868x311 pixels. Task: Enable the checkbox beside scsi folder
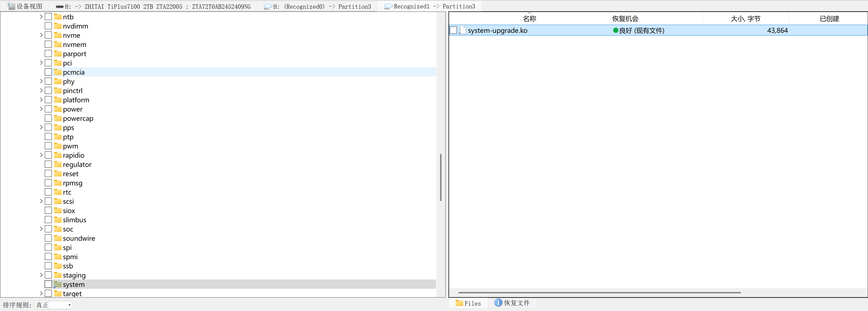click(49, 201)
